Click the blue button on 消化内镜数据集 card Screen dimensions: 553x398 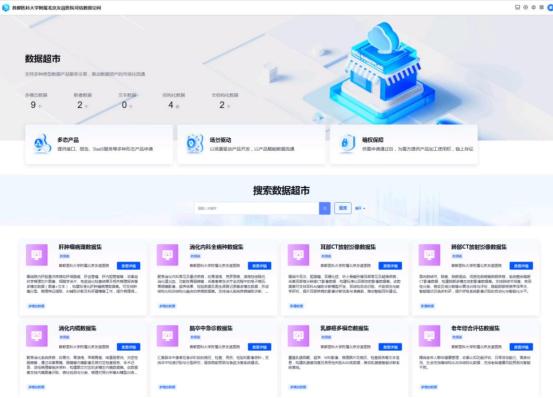129,347
